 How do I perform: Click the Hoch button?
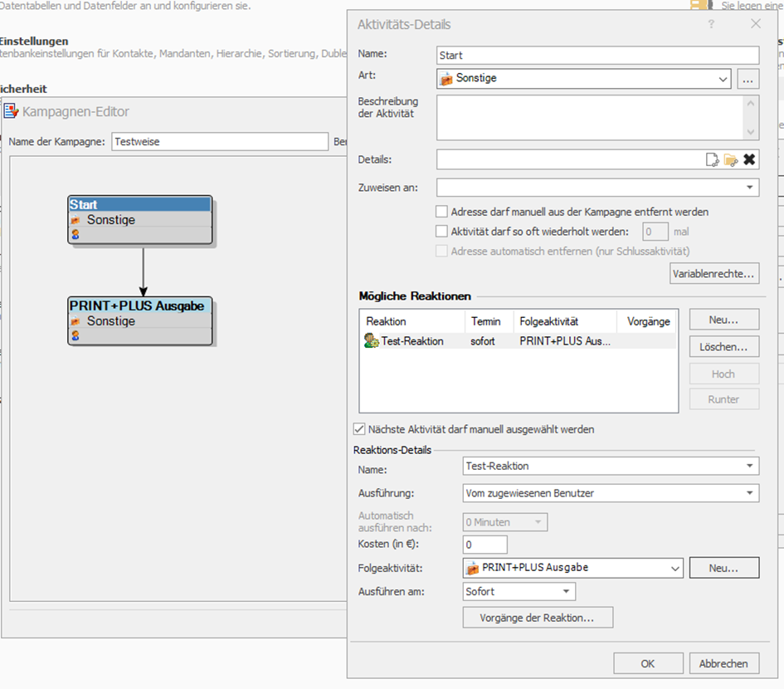click(724, 374)
